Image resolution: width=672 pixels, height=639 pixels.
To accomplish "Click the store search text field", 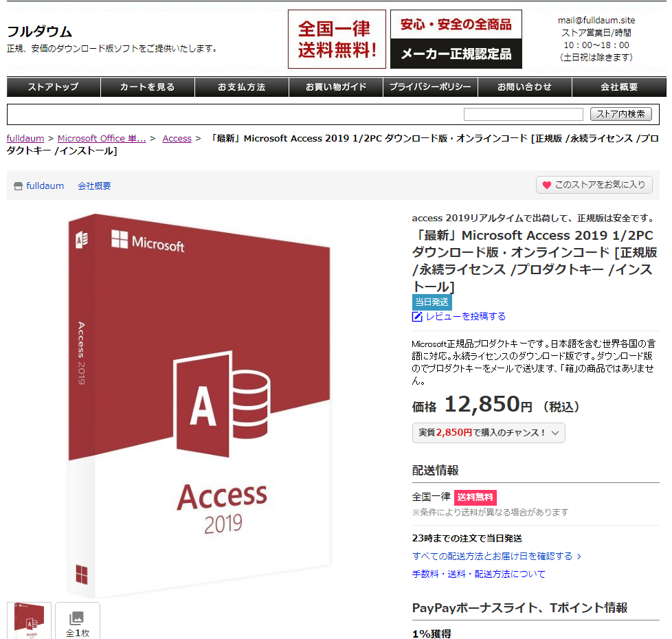I will (524, 115).
